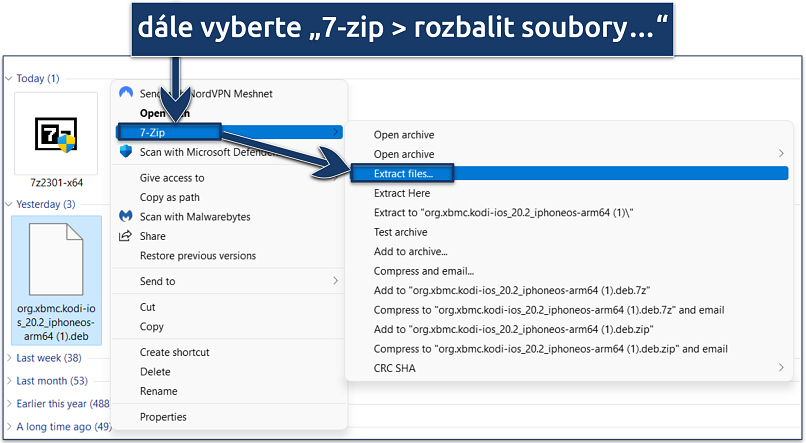806x443 pixels.
Task: Select Compress and email...
Action: pyautogui.click(x=424, y=271)
